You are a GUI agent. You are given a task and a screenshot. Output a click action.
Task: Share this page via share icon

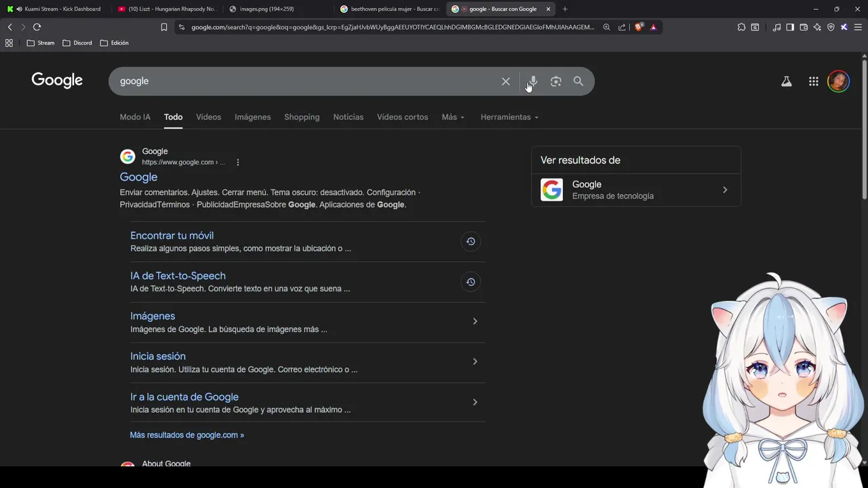point(622,27)
